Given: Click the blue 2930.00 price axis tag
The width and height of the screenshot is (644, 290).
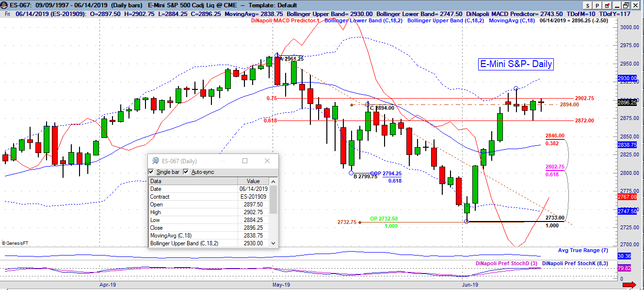Looking at the screenshot, I should point(627,78).
